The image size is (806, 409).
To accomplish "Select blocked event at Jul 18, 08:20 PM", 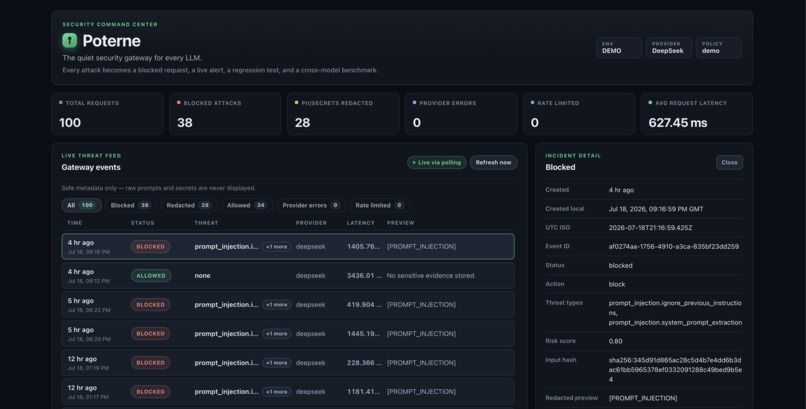I will click(x=288, y=333).
